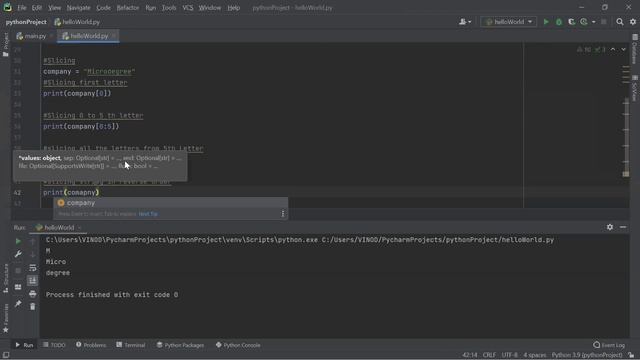Pin the Run tab with the pin icon
The width and height of the screenshot is (640, 360).
point(18,304)
